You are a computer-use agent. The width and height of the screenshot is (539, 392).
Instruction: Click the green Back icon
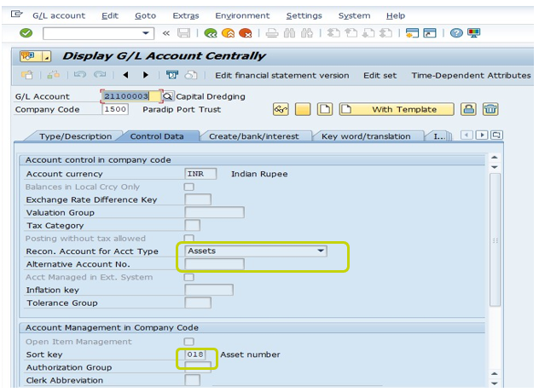(211, 33)
